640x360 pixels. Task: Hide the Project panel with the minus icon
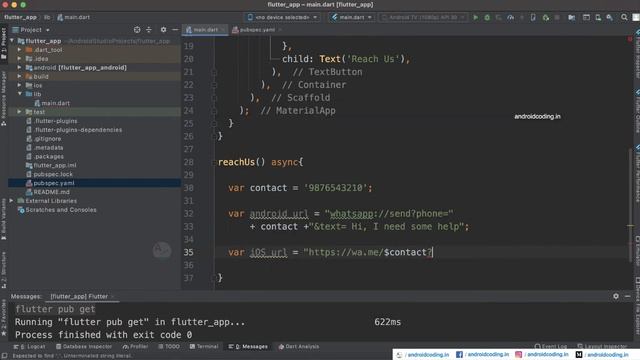[175, 30]
